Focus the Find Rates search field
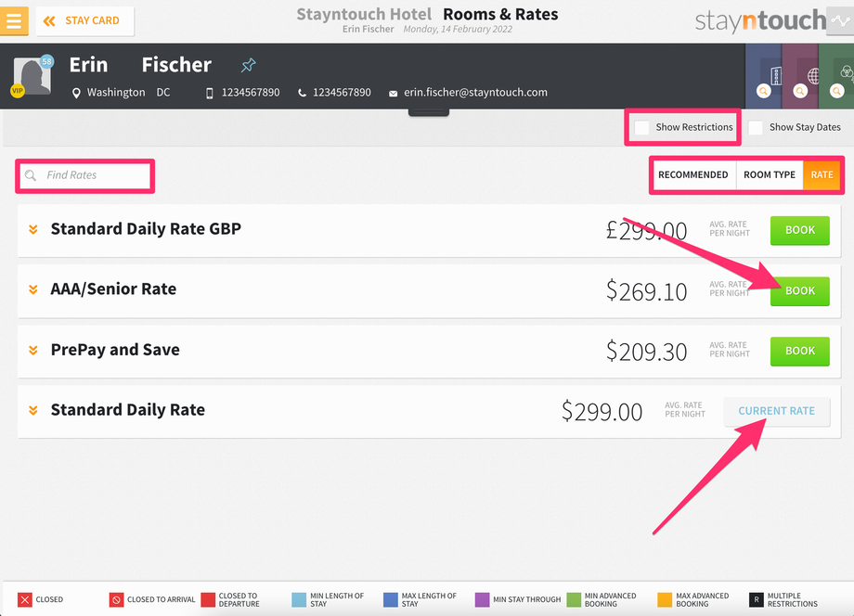 85,175
